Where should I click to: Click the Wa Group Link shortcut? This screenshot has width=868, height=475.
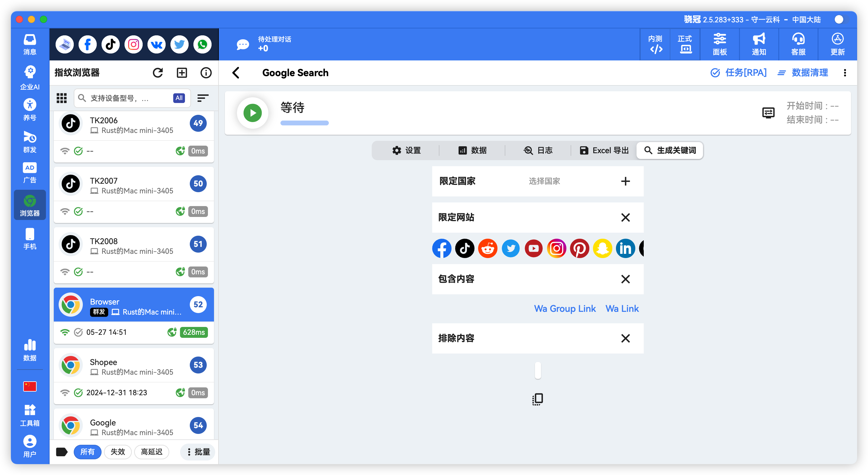[x=565, y=309]
